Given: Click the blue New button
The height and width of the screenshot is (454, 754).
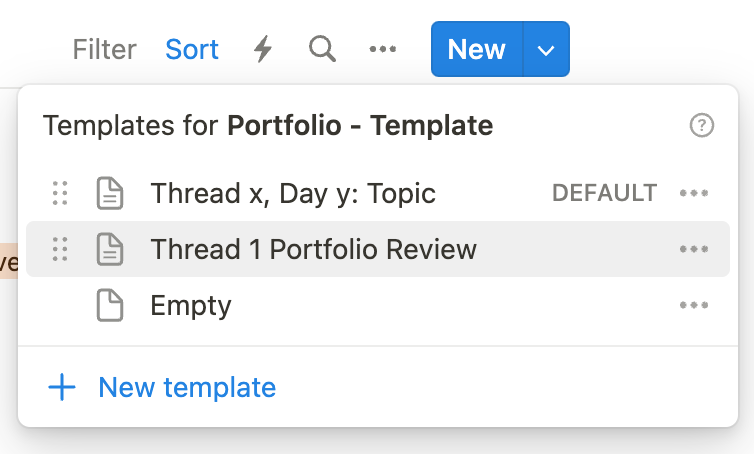Looking at the screenshot, I should tap(476, 49).
